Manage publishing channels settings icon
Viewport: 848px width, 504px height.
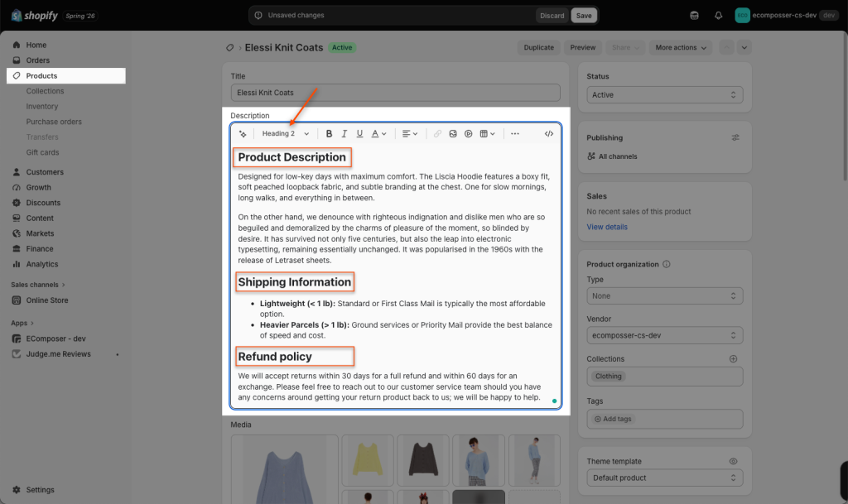coord(735,137)
